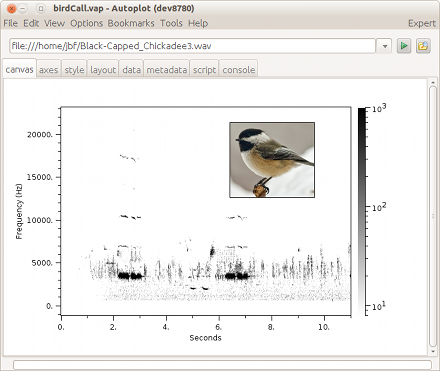
Task: Open the View menu
Action: [54, 23]
